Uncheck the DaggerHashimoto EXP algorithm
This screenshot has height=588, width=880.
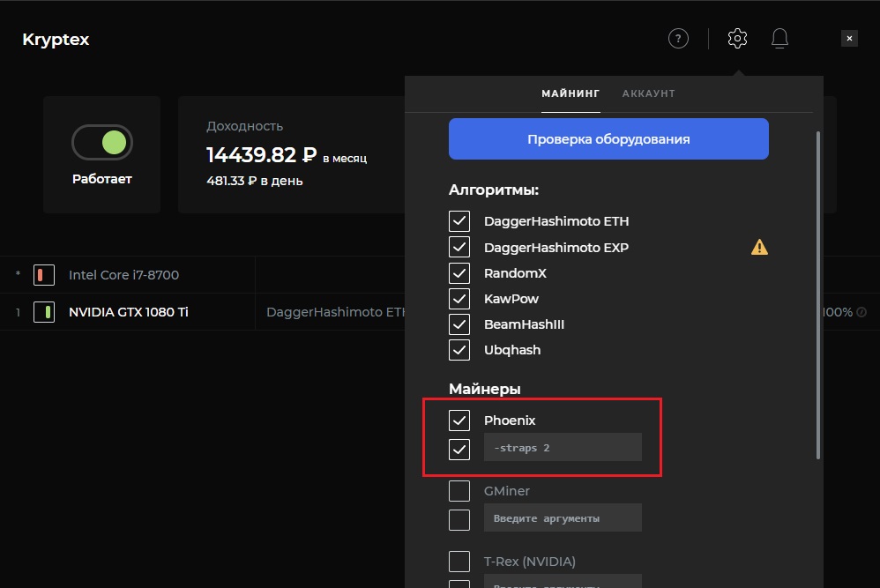(459, 247)
